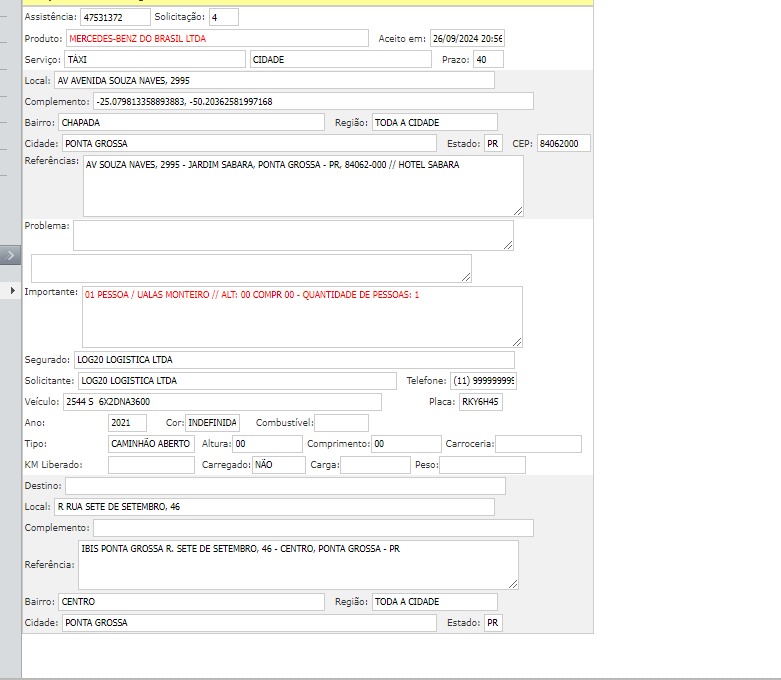Click Referência textarea with IBIS PONTA GROSSA

coord(298,564)
